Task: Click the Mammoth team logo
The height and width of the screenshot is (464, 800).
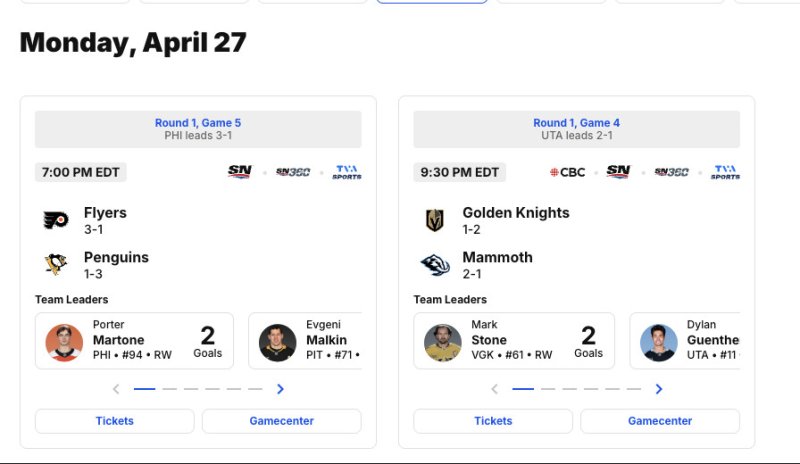Action: point(434,264)
